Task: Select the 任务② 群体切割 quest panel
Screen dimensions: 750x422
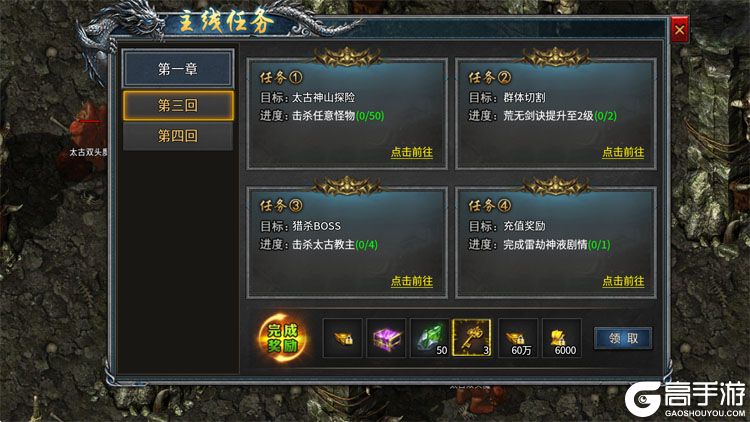Action: pyautogui.click(x=556, y=114)
